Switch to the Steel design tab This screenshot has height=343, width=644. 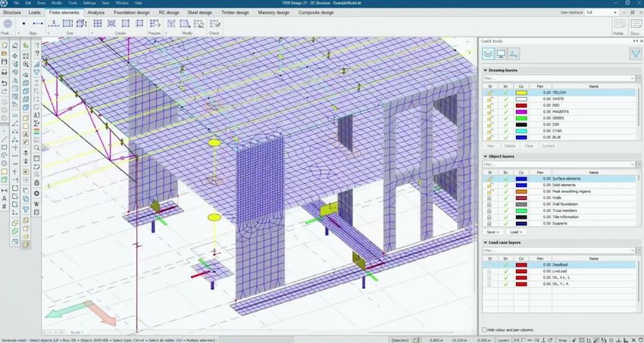[200, 13]
